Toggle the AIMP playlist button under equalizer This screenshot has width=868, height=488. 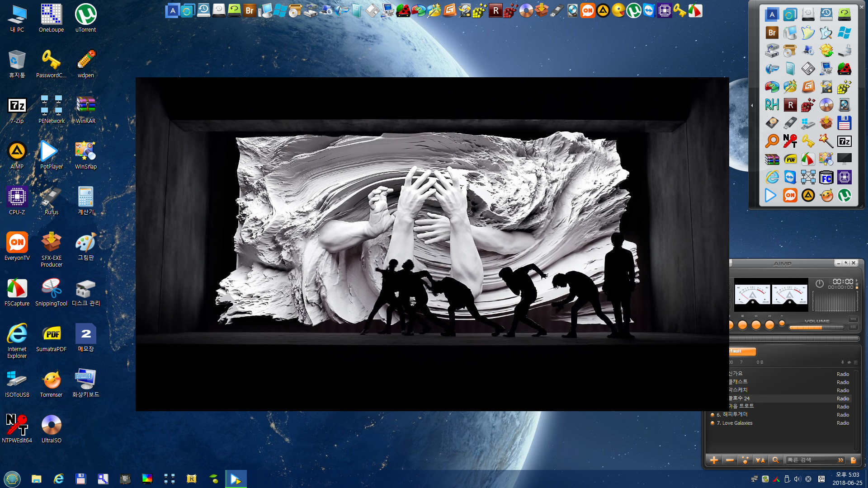click(853, 327)
